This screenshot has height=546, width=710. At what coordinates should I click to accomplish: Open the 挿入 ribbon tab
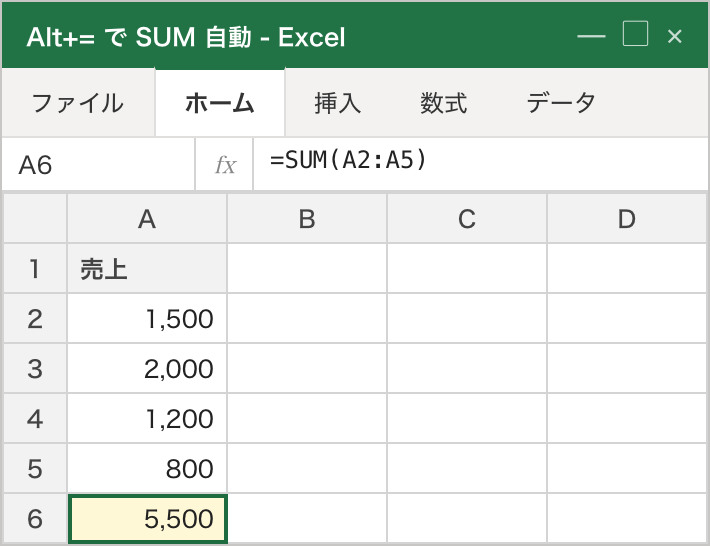[338, 103]
